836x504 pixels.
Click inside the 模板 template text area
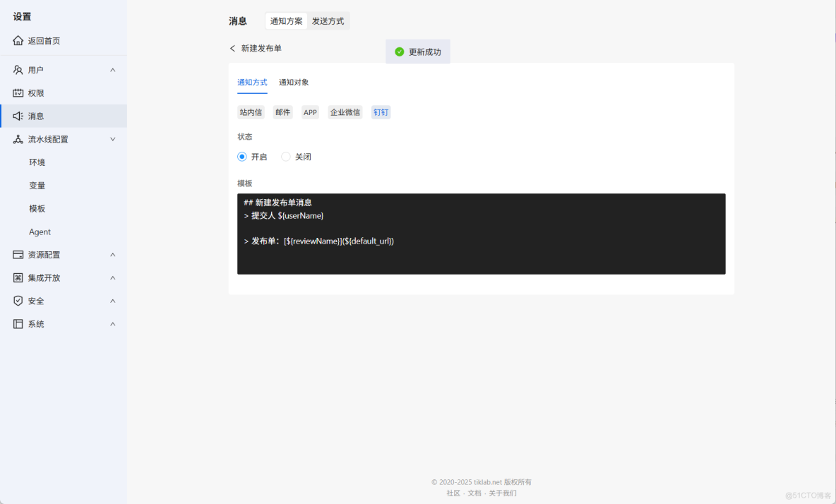click(x=481, y=233)
